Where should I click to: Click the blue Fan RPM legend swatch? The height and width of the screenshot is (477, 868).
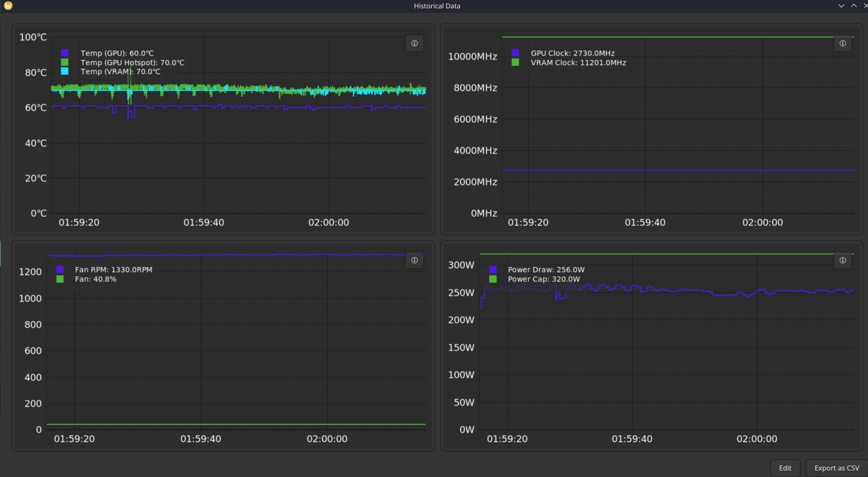click(60, 270)
